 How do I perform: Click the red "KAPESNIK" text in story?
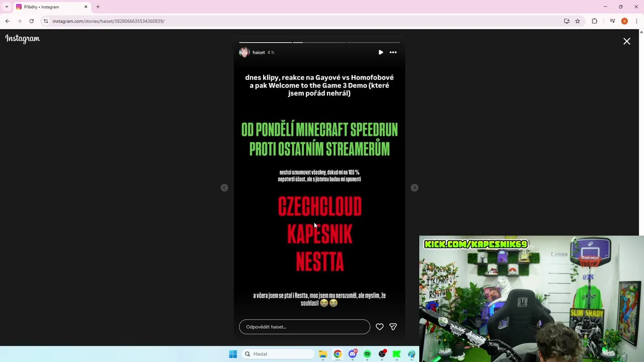[320, 234]
